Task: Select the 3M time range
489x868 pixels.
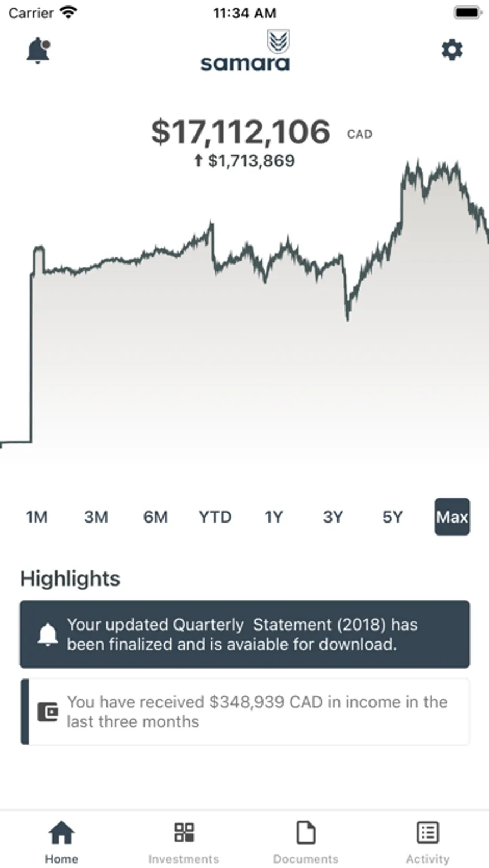Action: (x=96, y=517)
